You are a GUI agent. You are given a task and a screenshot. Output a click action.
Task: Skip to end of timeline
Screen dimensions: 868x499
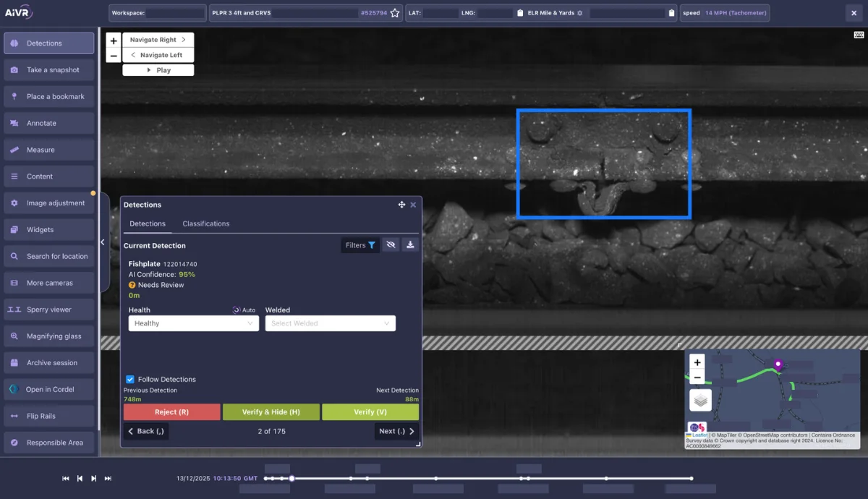coord(108,478)
